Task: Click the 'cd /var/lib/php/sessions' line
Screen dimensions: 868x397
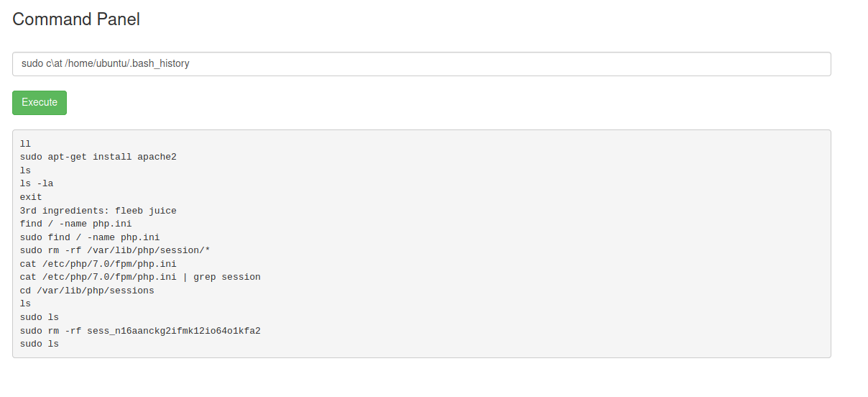Action: (87, 291)
